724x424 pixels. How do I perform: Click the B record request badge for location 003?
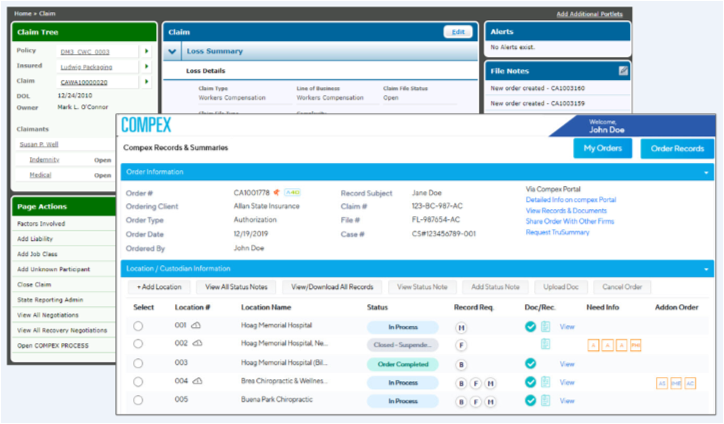[461, 364]
